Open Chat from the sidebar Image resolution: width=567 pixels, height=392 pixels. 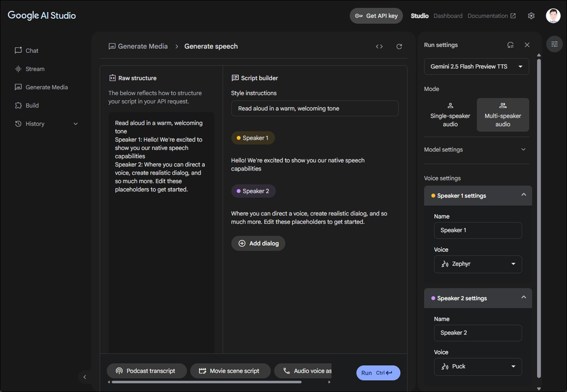(x=27, y=50)
